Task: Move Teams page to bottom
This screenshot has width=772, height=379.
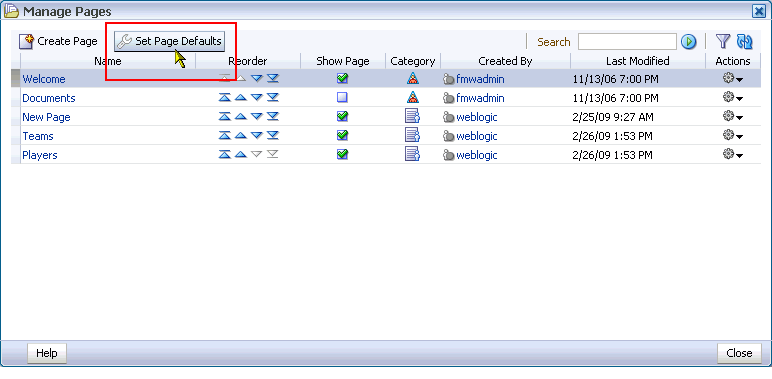Action: click(273, 135)
